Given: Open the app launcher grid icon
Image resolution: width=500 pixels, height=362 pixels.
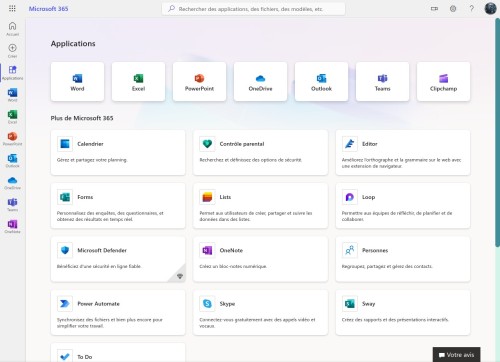Looking at the screenshot, I should point(12,9).
